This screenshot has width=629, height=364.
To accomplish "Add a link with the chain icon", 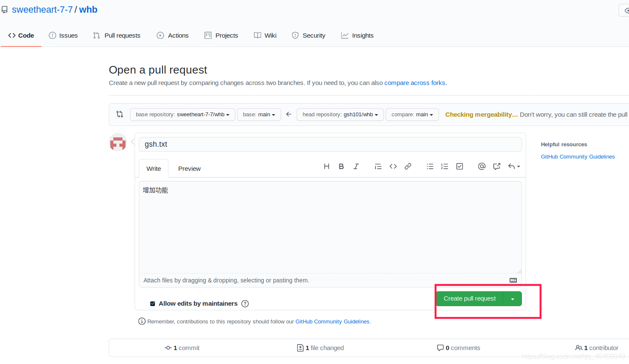I will (408, 167).
